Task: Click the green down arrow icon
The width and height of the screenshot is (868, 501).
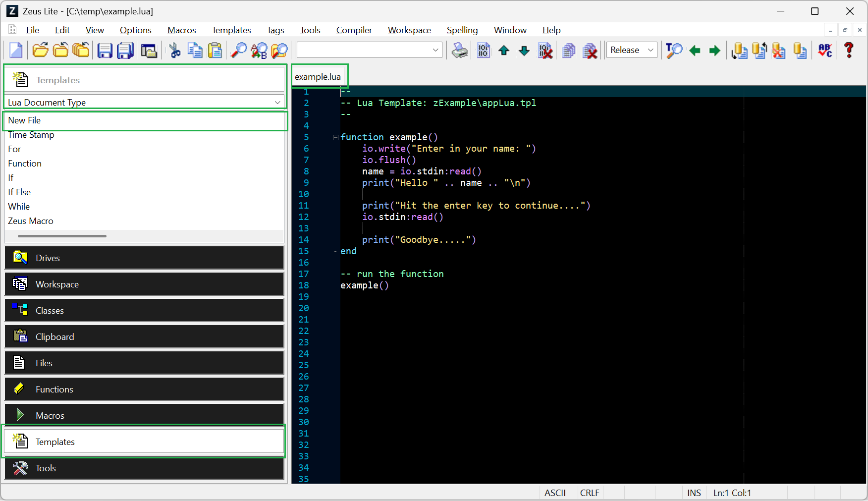Action: (x=524, y=50)
